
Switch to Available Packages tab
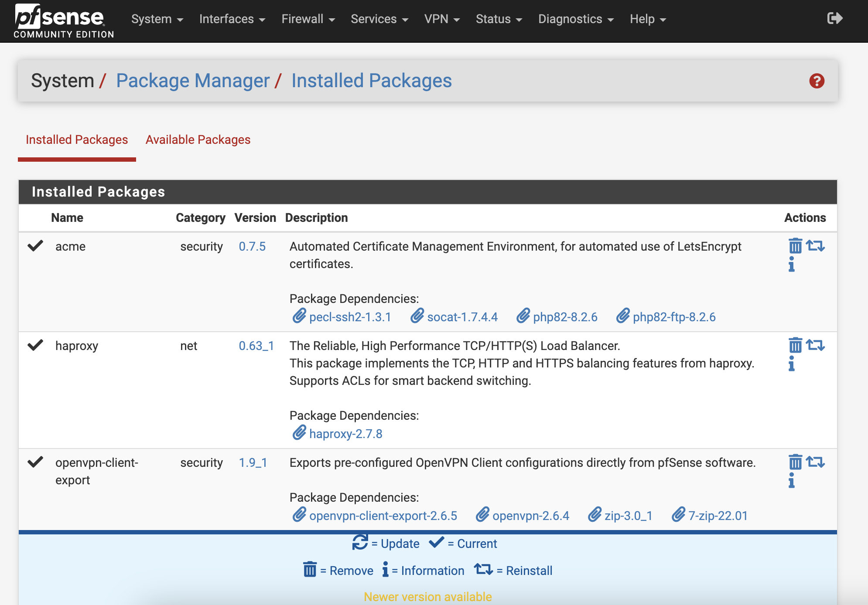(198, 139)
